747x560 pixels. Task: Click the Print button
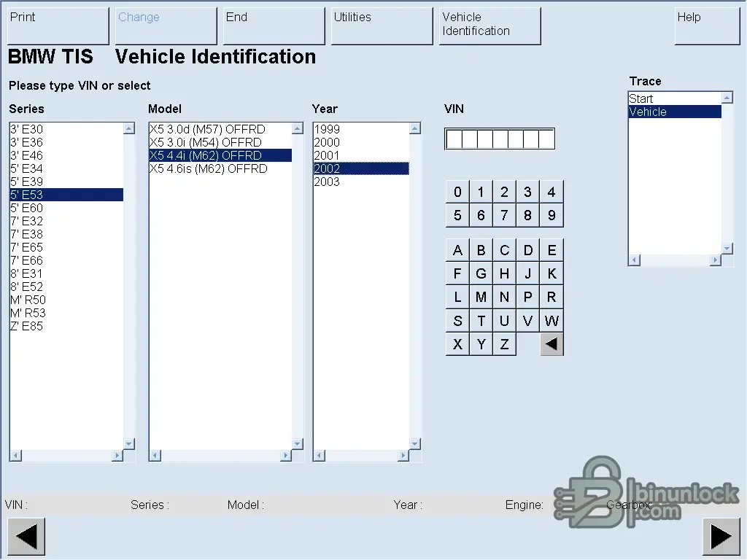click(x=58, y=26)
